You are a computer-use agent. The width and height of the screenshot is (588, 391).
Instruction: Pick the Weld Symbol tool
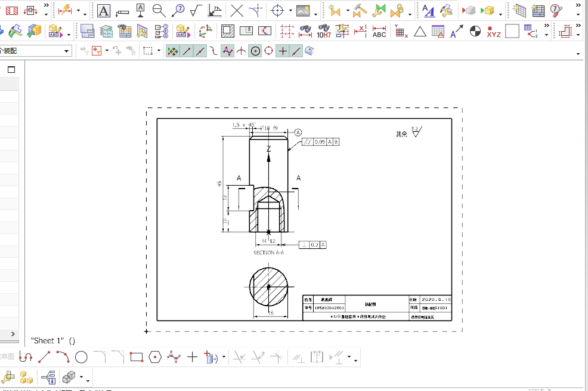tap(215, 11)
